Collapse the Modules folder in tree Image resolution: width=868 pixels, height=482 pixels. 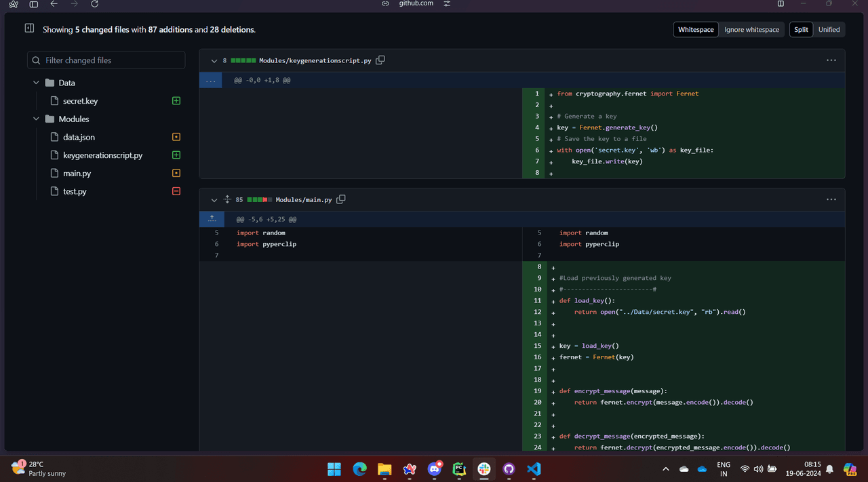coord(37,119)
